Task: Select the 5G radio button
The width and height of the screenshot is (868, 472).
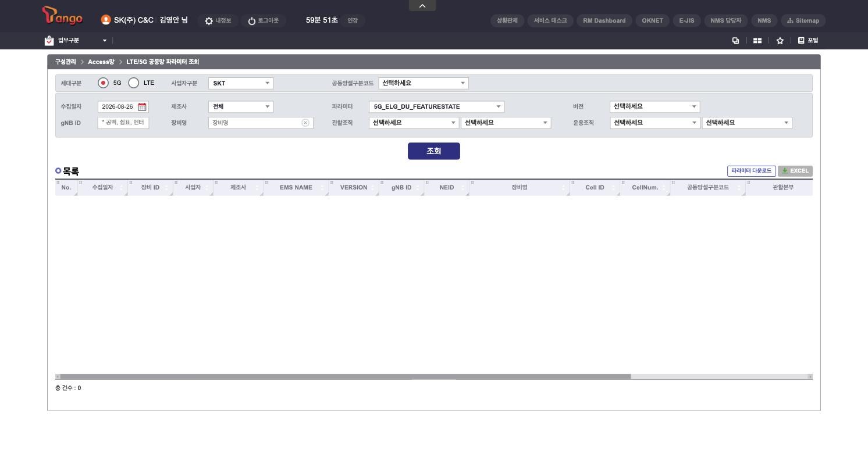Action: 103,83
